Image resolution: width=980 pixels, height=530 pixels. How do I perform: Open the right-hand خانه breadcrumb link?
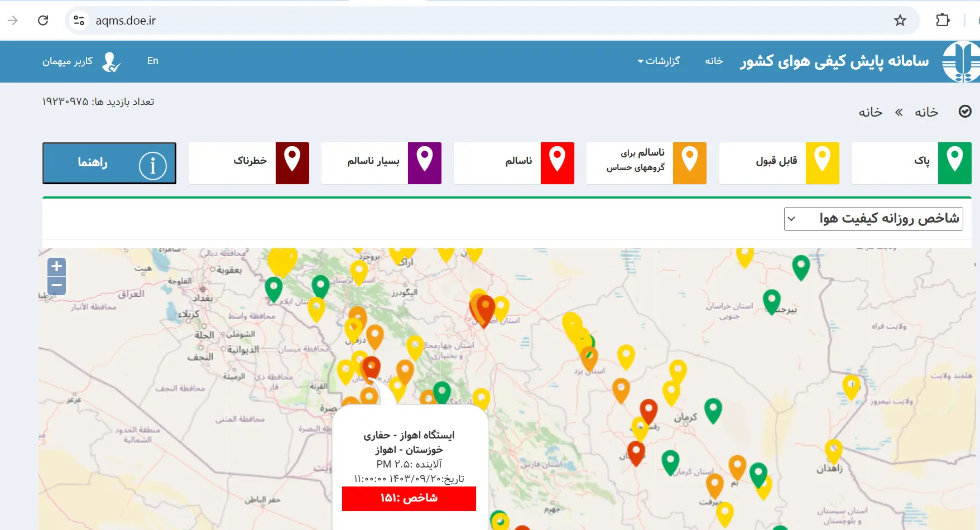tap(926, 112)
